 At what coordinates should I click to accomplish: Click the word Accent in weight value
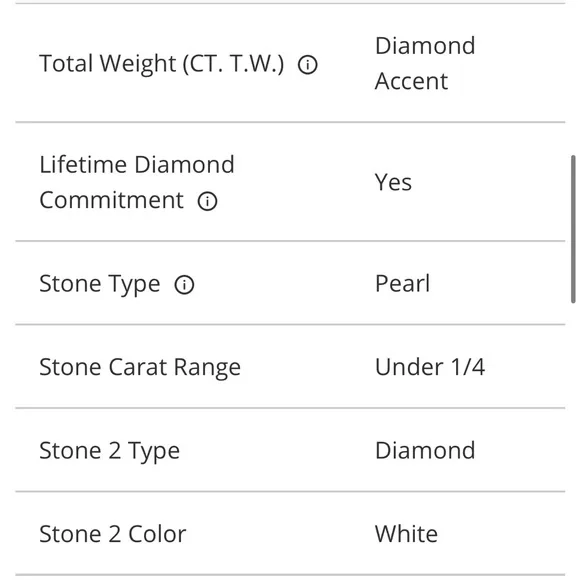click(411, 81)
